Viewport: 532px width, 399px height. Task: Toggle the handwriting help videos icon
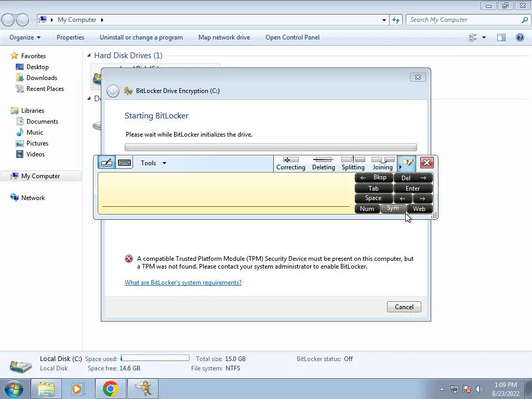(x=407, y=163)
